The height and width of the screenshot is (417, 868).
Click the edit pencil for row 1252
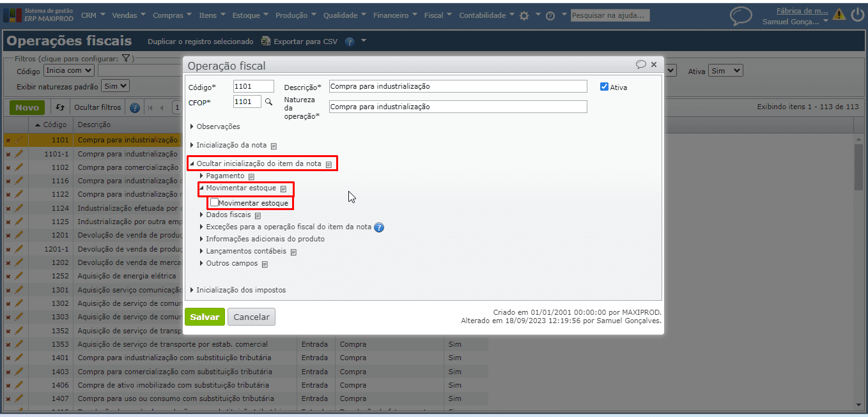19,276
